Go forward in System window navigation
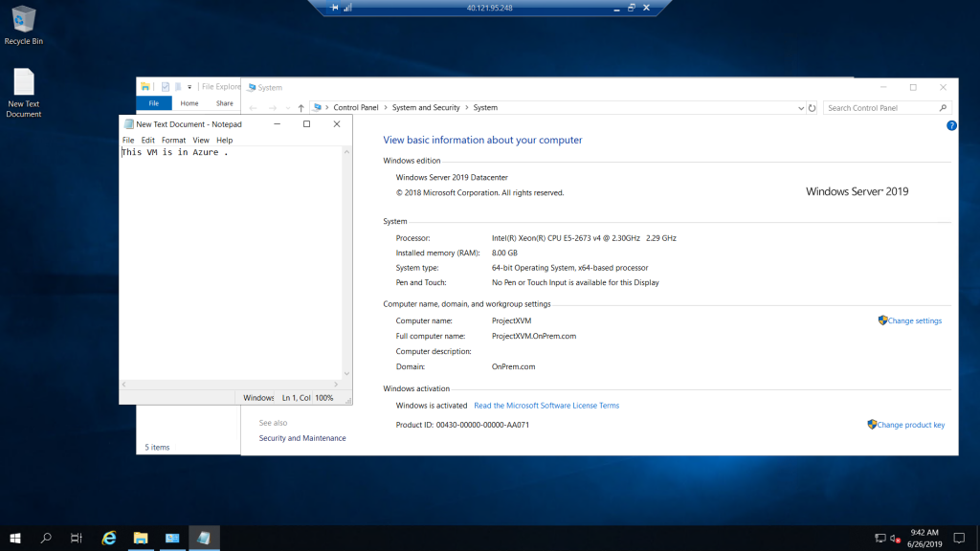980x551 pixels. 273,107
